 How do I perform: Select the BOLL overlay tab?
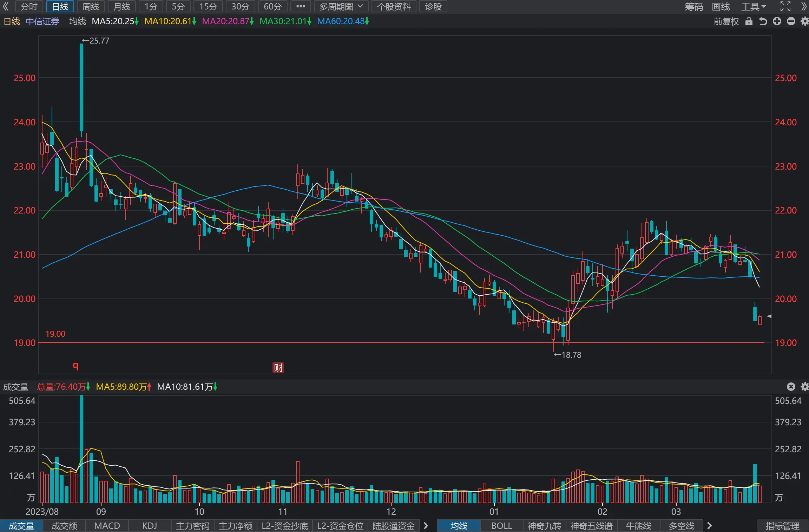pos(501,526)
